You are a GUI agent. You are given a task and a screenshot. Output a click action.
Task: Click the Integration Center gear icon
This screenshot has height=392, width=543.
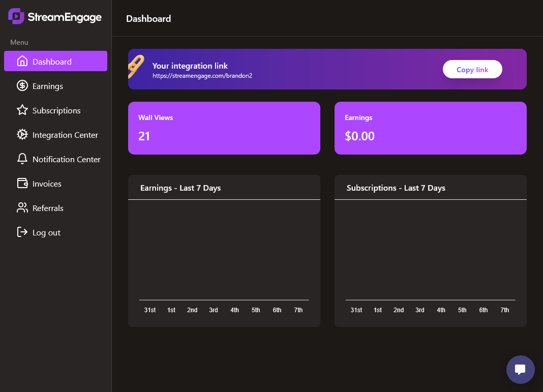pos(22,135)
